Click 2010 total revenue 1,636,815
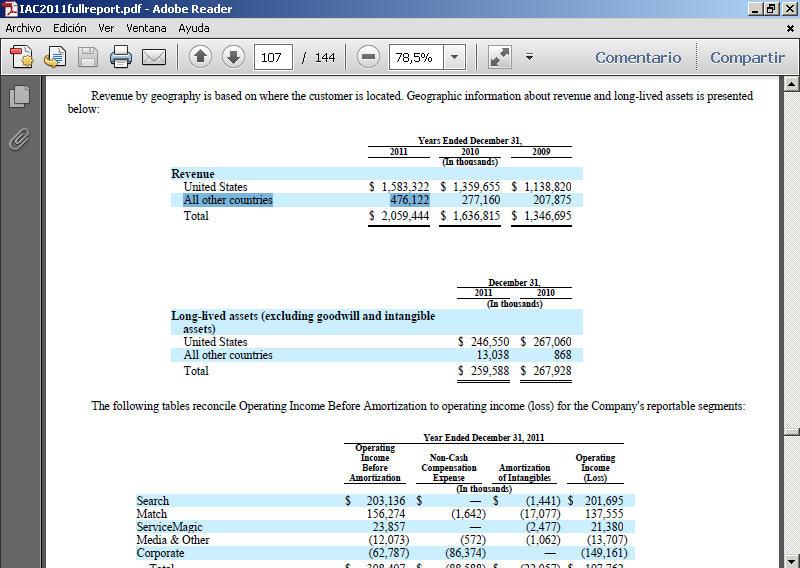Screen dimensions: 800x568 476,216
